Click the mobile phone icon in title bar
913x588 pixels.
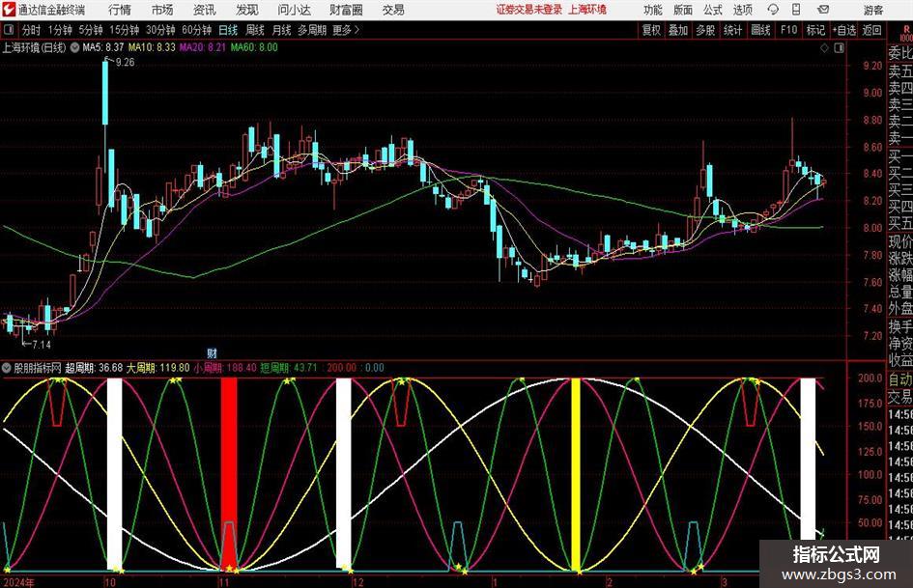(796, 10)
